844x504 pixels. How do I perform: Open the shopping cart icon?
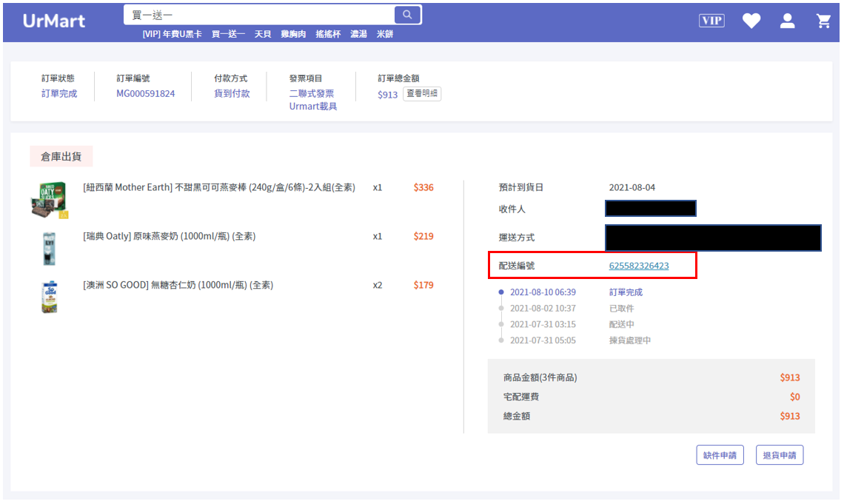pos(823,21)
